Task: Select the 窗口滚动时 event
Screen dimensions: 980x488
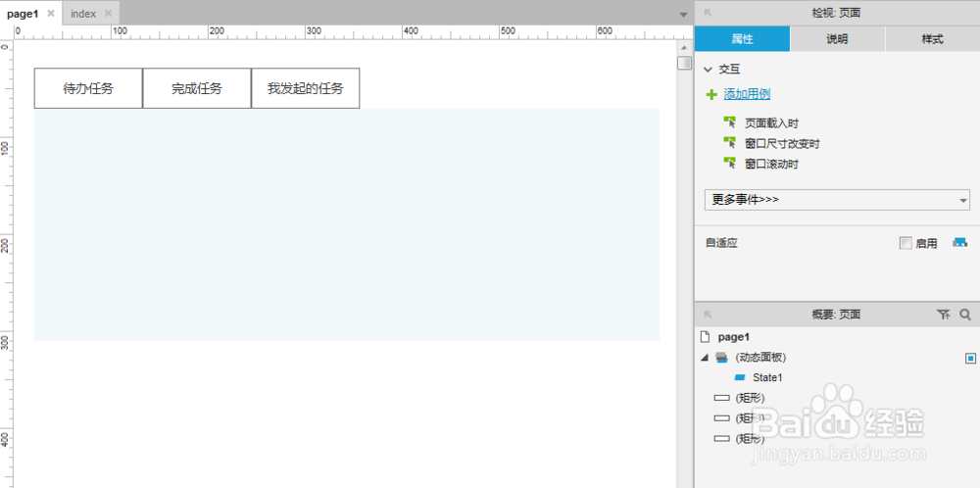Action: click(x=771, y=165)
